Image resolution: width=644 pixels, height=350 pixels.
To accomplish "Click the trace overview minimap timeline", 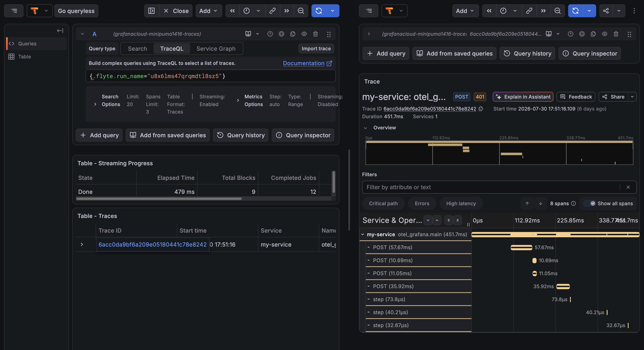I will tap(499, 152).
